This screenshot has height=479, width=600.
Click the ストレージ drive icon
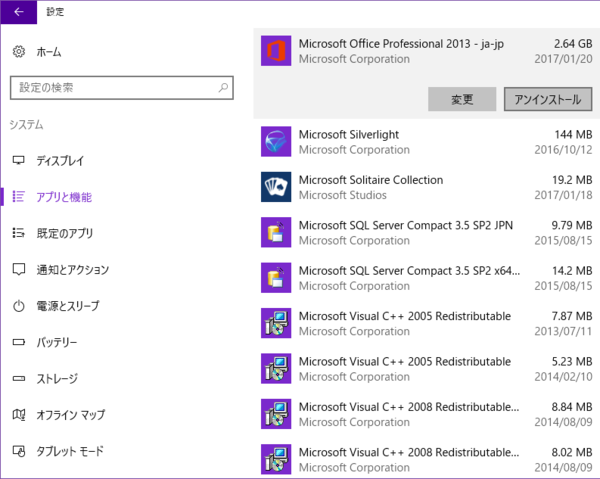(x=19, y=378)
